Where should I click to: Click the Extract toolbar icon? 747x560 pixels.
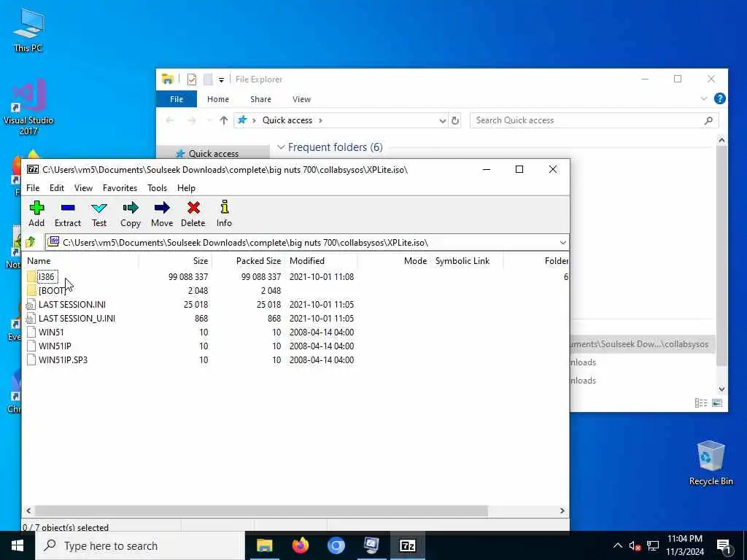coord(68,214)
